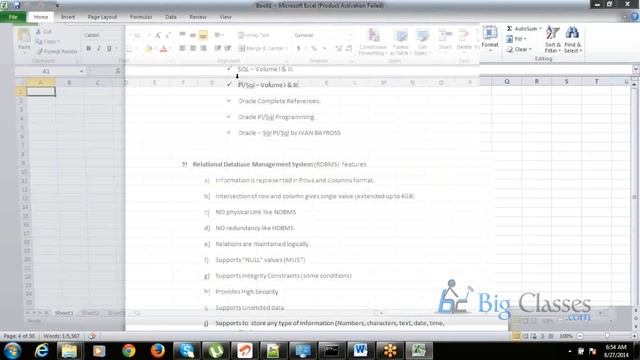
Task: Open Cell Styles gallery
Action: pyautogui.click(x=422, y=41)
